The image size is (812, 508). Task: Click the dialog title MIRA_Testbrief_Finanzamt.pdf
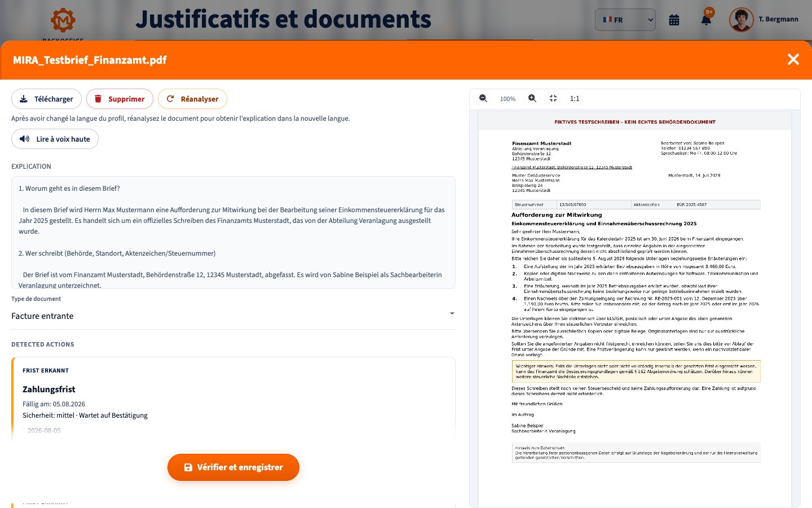[x=90, y=60]
